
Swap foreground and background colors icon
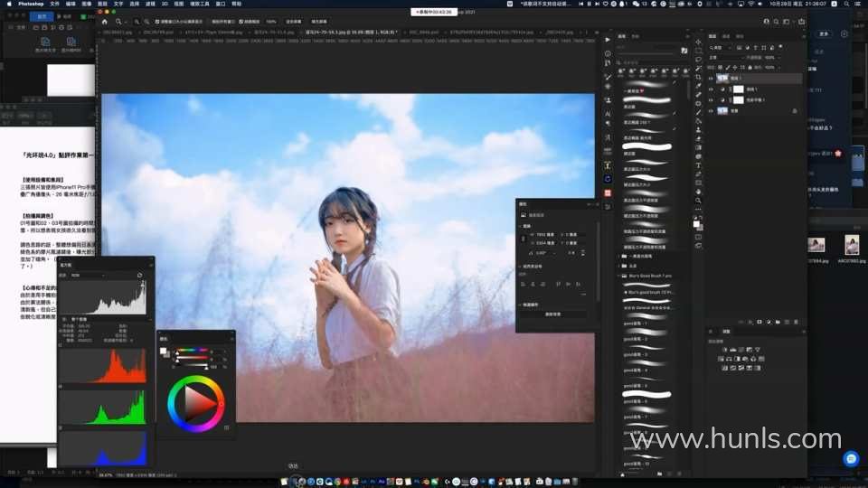(702, 218)
